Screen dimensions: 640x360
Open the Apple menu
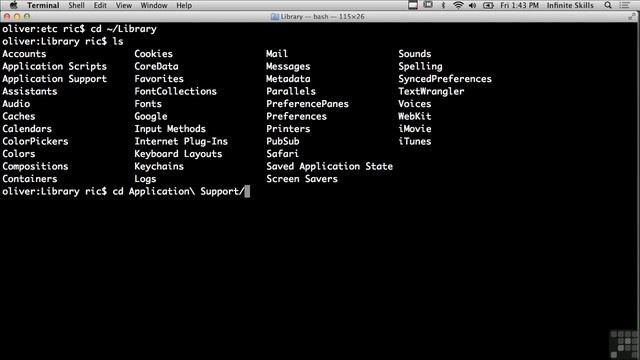tap(13, 5)
